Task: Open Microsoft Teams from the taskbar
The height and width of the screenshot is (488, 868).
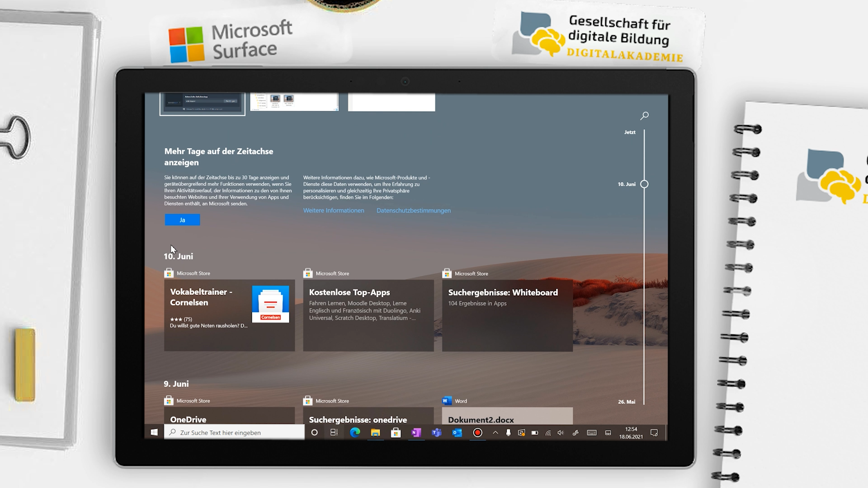Action: pyautogui.click(x=436, y=432)
